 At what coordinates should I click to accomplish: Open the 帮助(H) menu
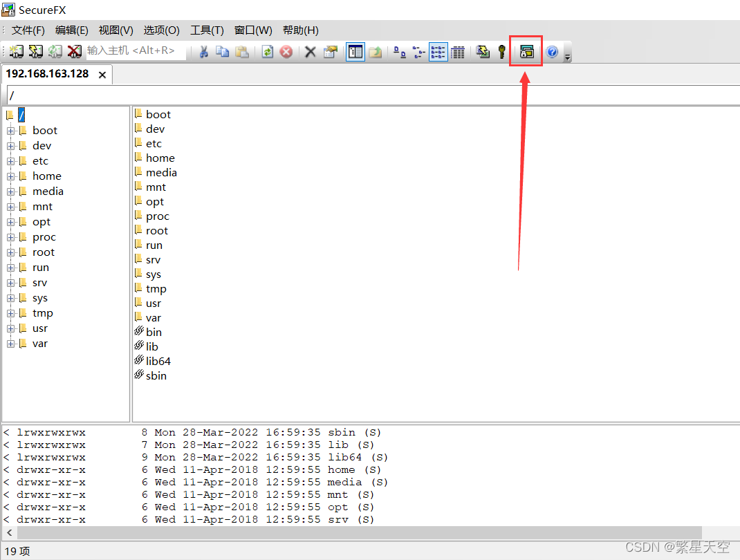(301, 30)
